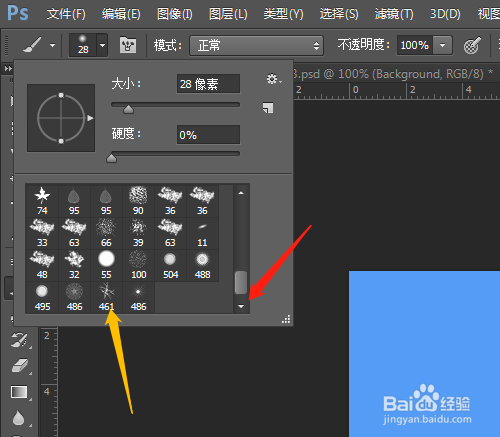Click on the blue canvas area

tap(424, 354)
